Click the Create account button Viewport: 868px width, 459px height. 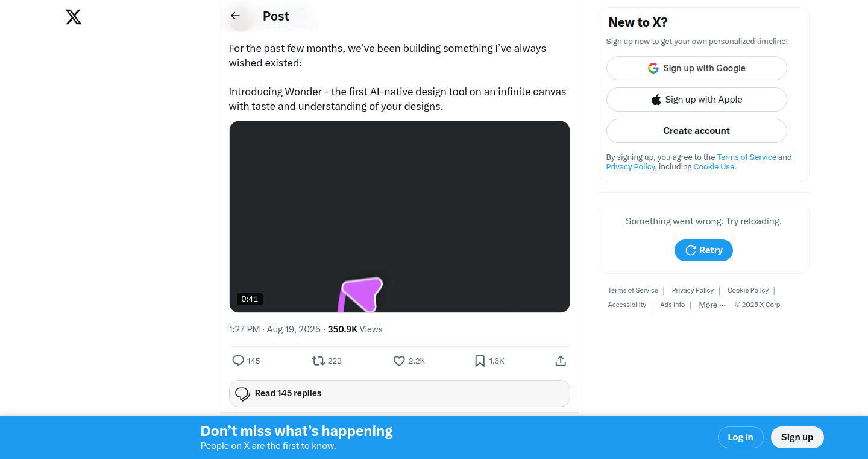pos(697,131)
